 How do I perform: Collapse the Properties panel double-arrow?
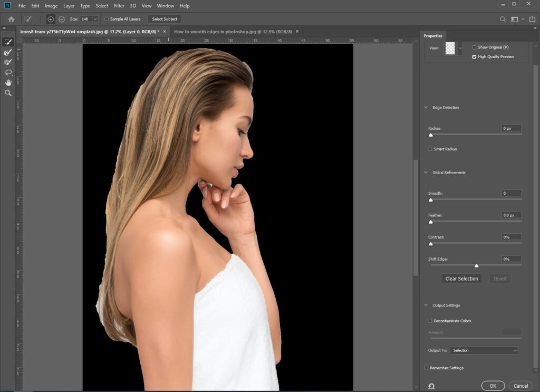coord(535,28)
